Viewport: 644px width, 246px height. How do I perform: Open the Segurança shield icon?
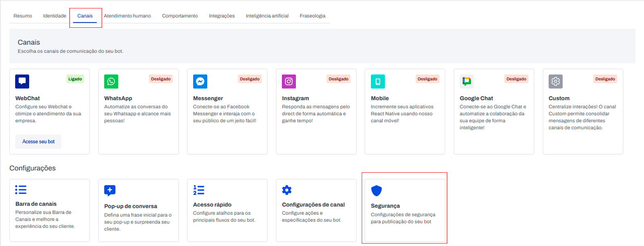(x=376, y=190)
